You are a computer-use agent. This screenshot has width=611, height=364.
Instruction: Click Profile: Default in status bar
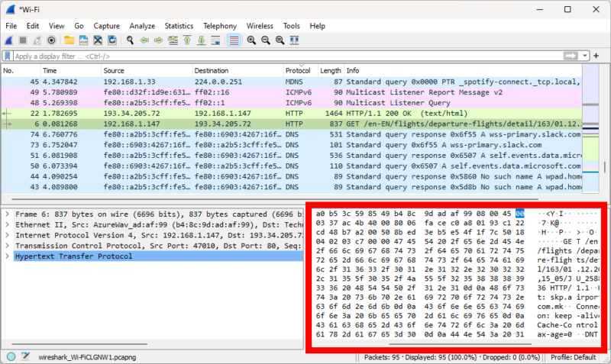(x=574, y=357)
